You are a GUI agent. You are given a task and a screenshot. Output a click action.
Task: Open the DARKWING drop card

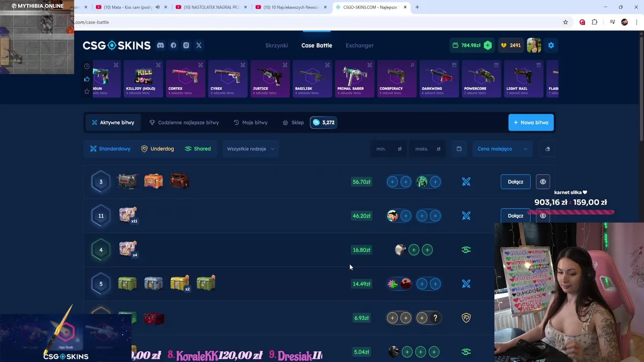pyautogui.click(x=439, y=78)
